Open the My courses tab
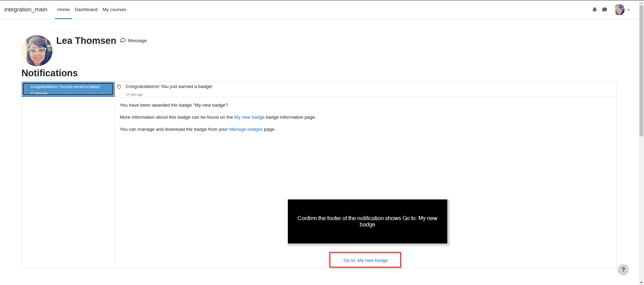The image size is (644, 285). tap(114, 10)
